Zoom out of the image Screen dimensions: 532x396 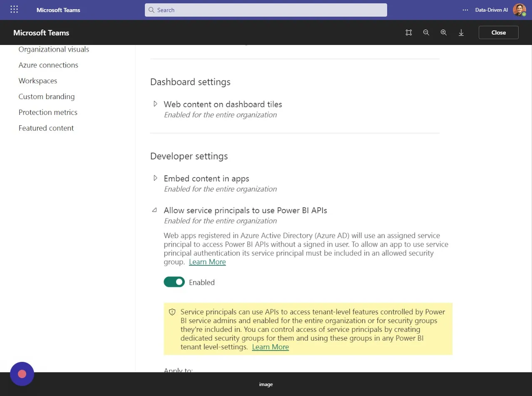(426, 32)
